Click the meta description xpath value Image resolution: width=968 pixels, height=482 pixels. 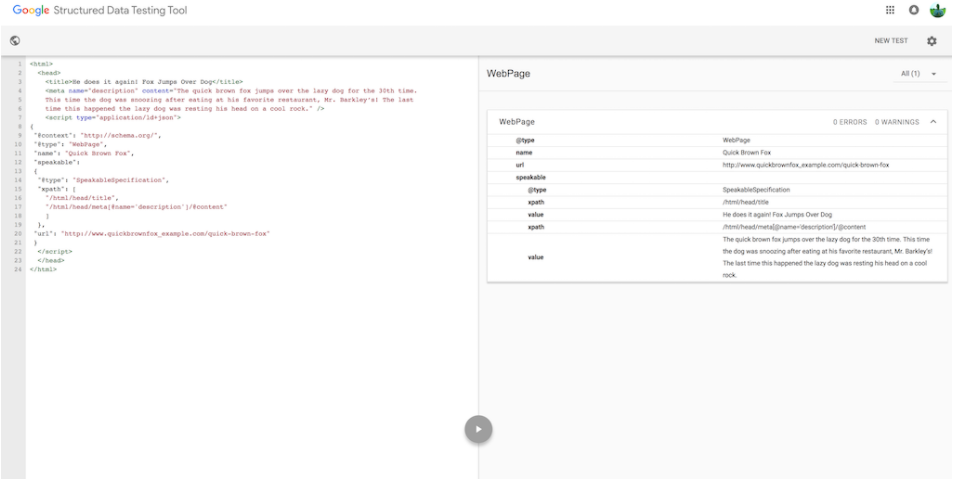[794, 227]
